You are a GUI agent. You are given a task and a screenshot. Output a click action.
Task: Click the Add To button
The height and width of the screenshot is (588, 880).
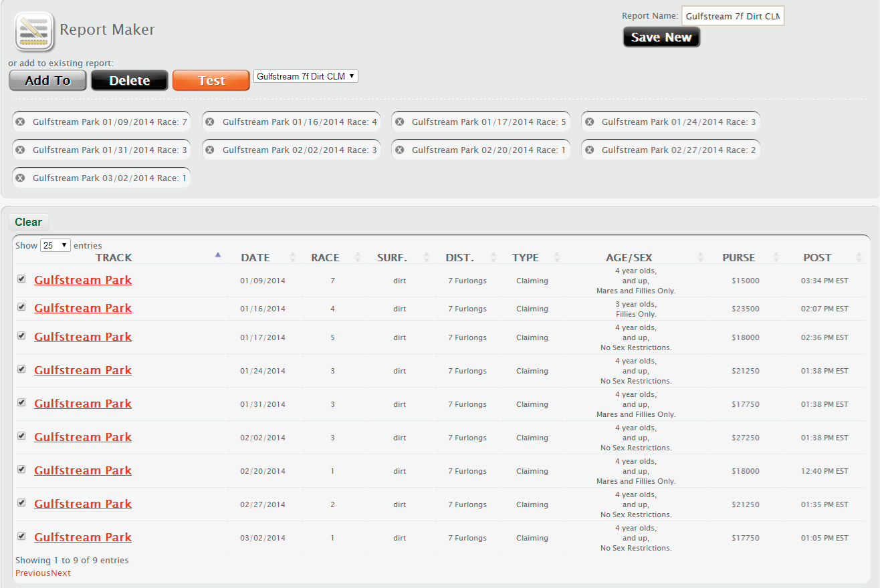[47, 81]
